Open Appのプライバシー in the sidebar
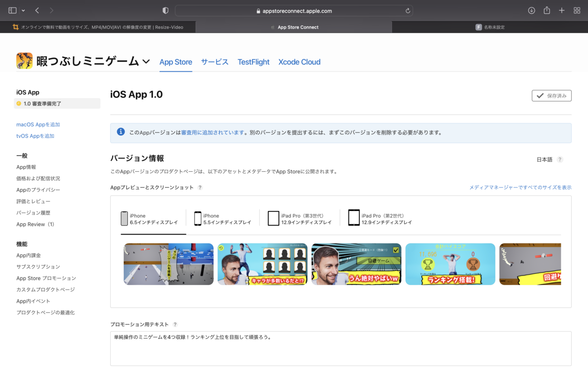The width and height of the screenshot is (588, 368). point(38,190)
